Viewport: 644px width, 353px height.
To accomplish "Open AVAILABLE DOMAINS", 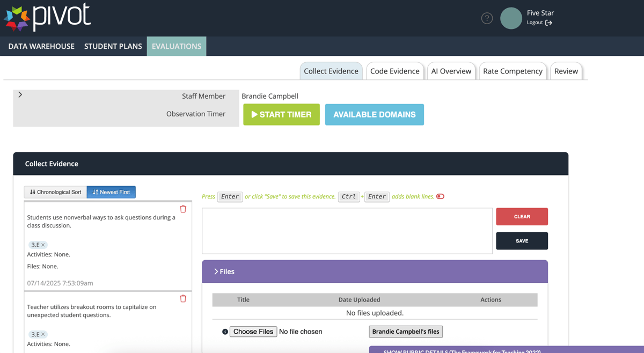I will (374, 114).
